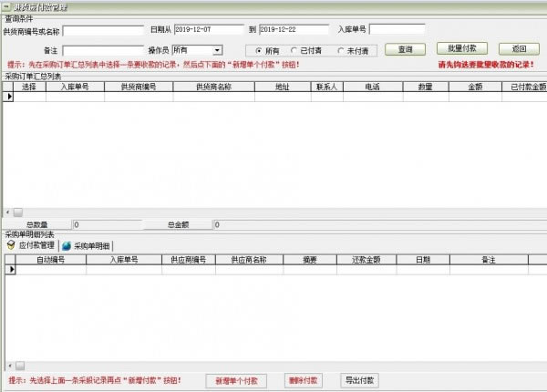Click the 应付款管理 tab icon
The width and height of the screenshot is (547, 392).
[x=11, y=245]
